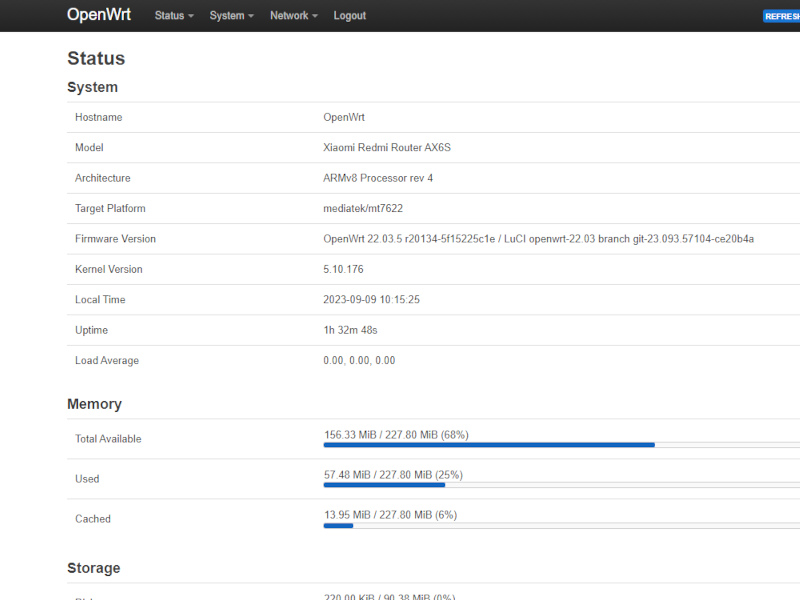Screen dimensions: 800x600
Task: Expand the Network navigation dropdown
Action: click(x=293, y=16)
